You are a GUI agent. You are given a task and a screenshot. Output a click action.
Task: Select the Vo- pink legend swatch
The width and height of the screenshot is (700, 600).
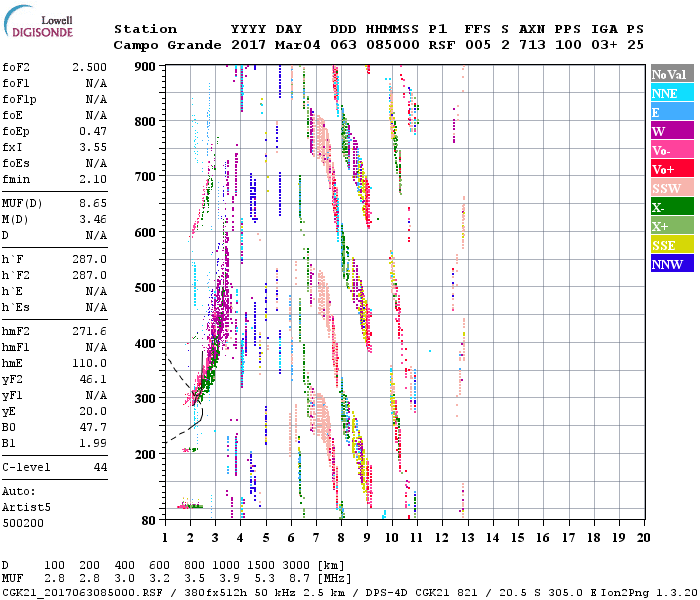672,150
